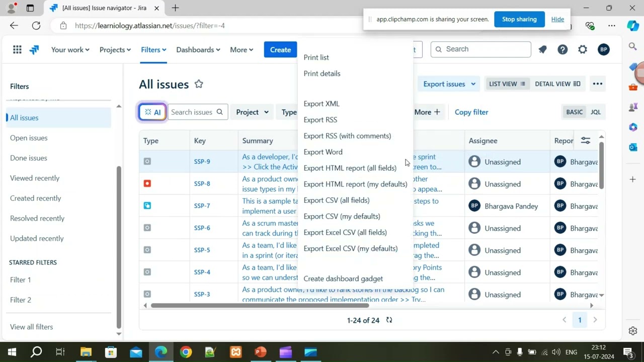
Task: Open starred Filter 1
Action: (21, 280)
